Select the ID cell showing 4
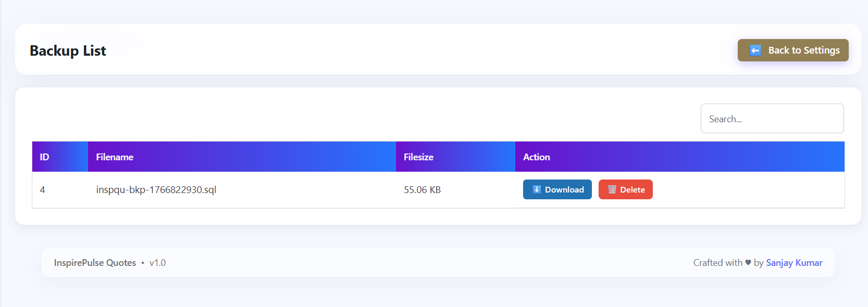This screenshot has height=307, width=868. point(60,190)
